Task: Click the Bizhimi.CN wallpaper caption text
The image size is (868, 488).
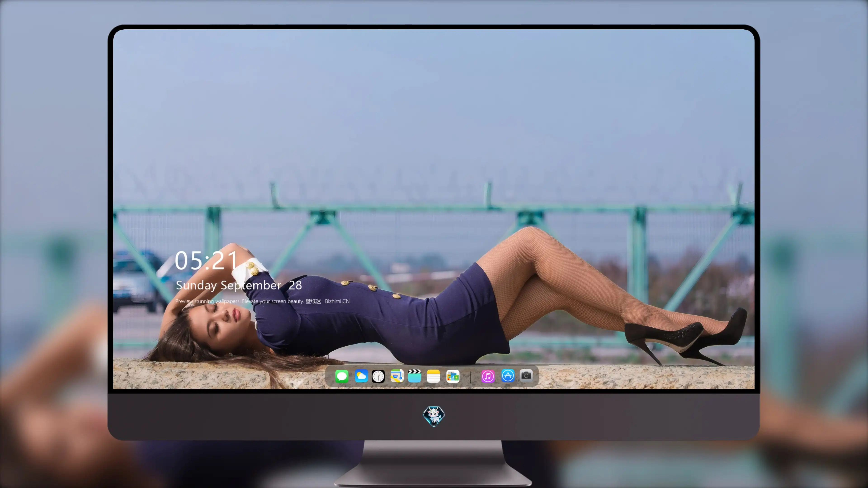Action: (262, 301)
